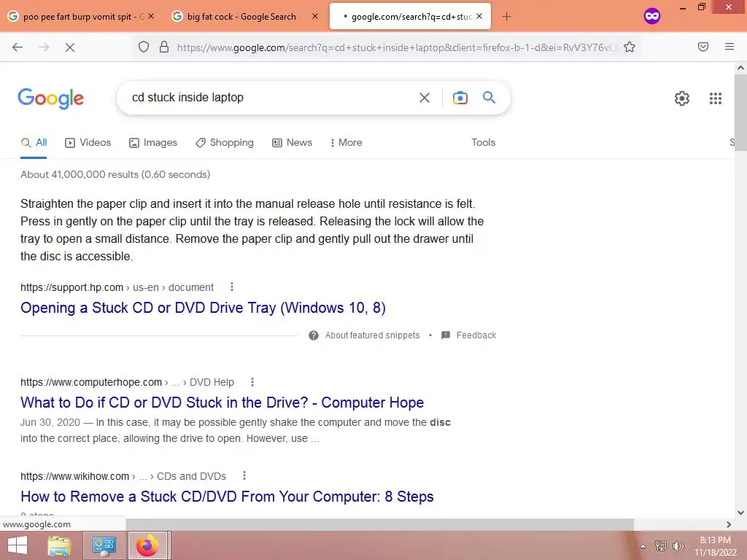The image size is (747, 560).
Task: Open the network tray icon
Action: (661, 546)
